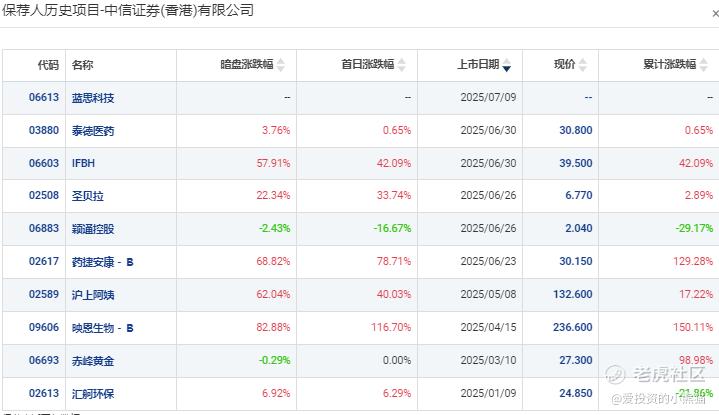Screen dimensions: 719x415
Task: Click the 代码 column header
Action: coord(48,65)
